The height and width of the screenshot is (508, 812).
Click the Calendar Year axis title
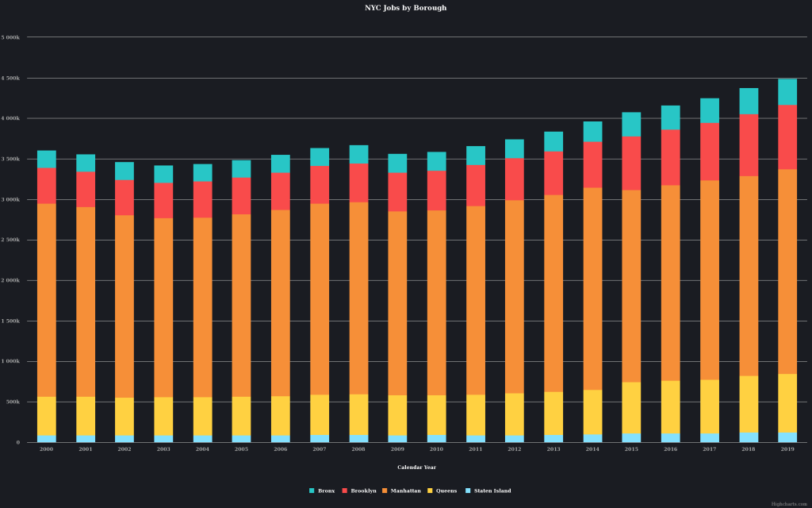(417, 468)
